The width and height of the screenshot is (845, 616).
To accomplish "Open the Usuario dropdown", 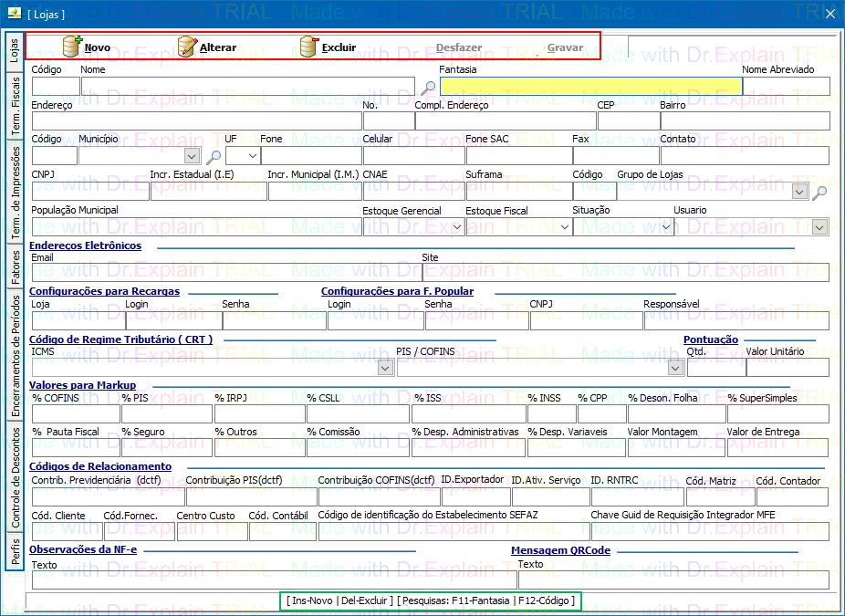I will 819,227.
